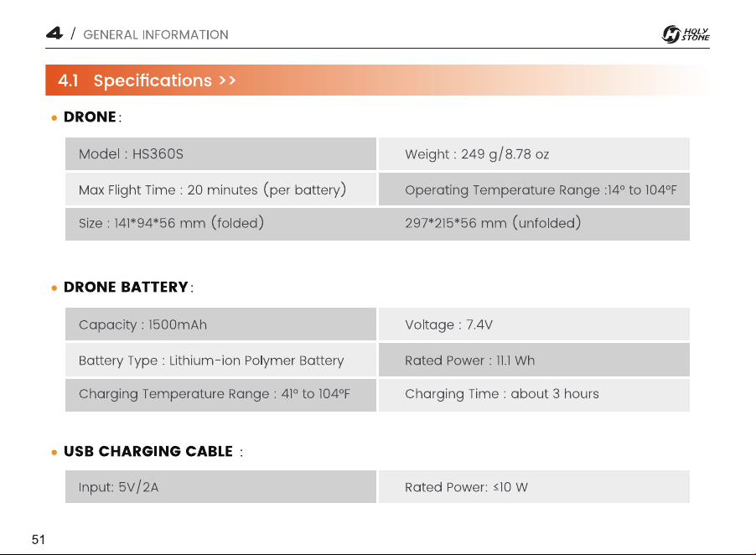
Task: Select the Model : HS360S cell
Action: pos(220,153)
